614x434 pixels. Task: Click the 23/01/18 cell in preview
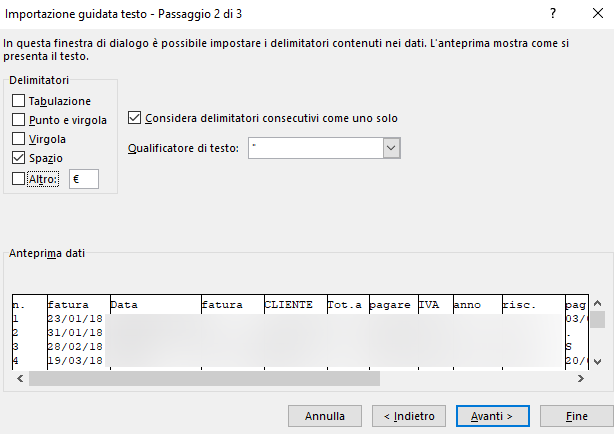pyautogui.click(x=75, y=318)
